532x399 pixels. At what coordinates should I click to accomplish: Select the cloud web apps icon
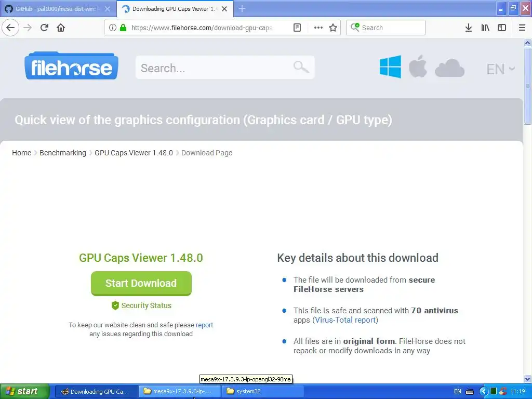[x=449, y=68]
